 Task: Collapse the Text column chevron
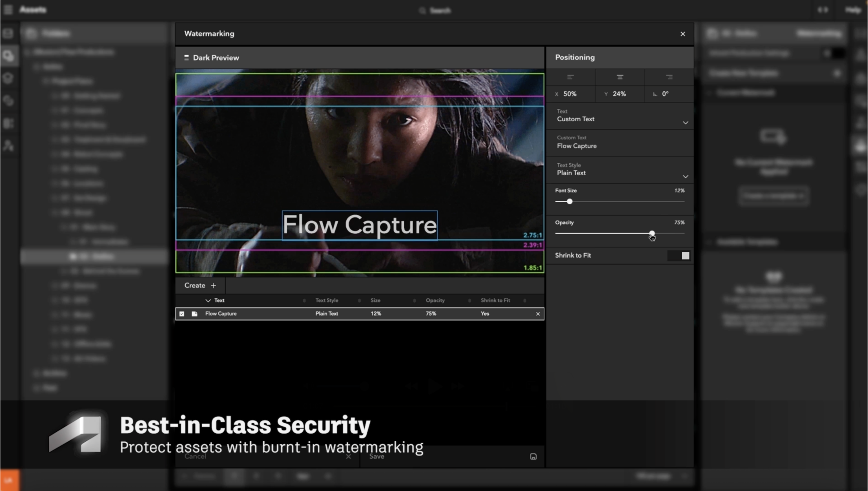click(x=208, y=301)
